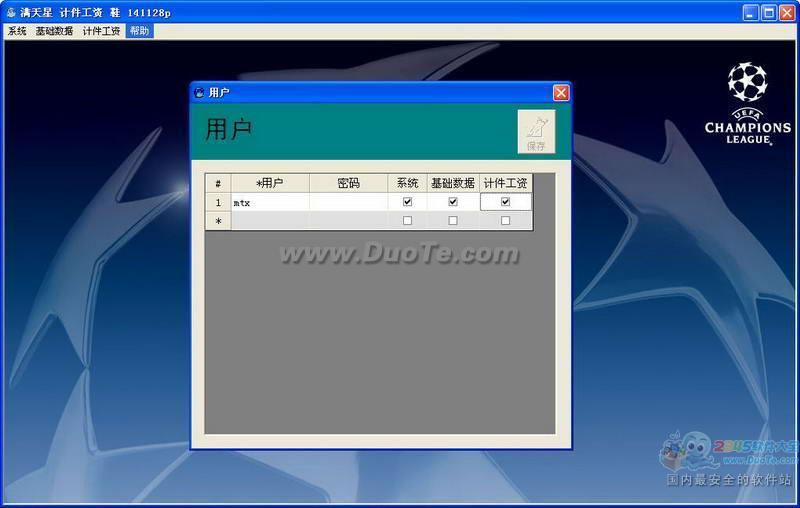Close the main application window
Viewport: 800px width, 508px height.
pyautogui.click(x=787, y=13)
